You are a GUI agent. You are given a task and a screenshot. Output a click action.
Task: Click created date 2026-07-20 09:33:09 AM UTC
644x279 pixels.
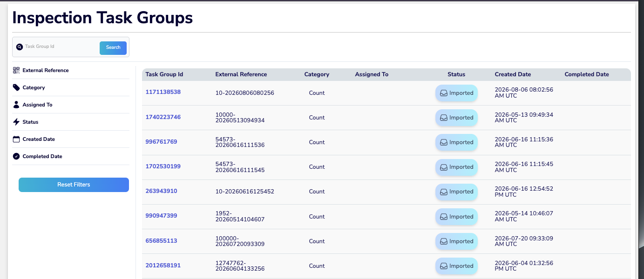(524, 241)
